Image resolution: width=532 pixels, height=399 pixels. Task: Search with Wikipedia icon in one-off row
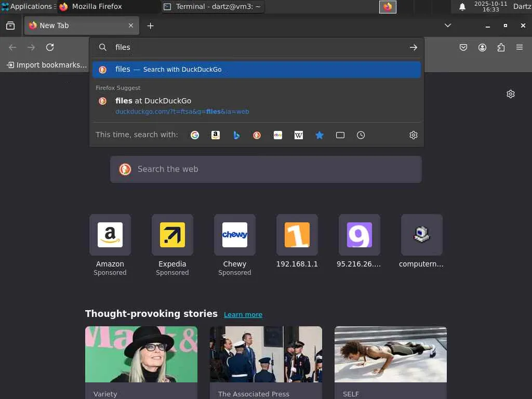(x=299, y=135)
